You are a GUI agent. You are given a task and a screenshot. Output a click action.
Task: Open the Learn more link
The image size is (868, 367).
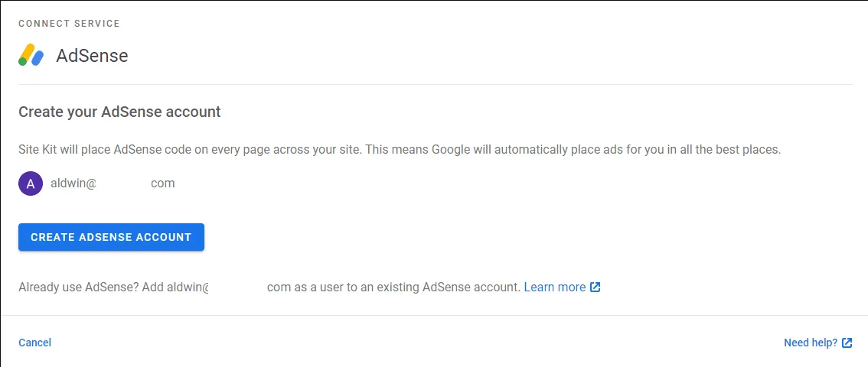pos(555,287)
